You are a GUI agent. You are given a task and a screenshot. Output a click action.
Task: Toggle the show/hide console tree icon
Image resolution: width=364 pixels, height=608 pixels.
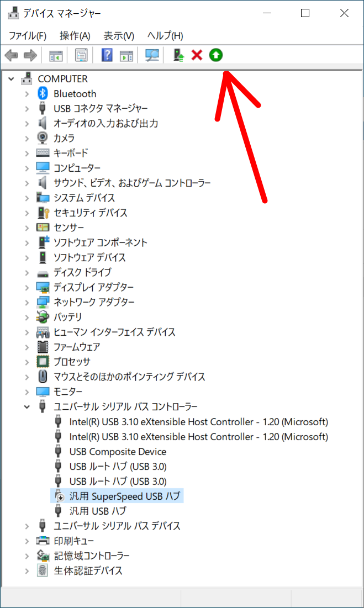point(56,55)
